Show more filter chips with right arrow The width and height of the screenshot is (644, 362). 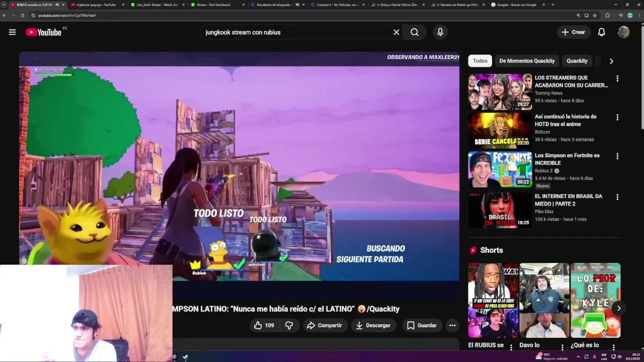point(611,61)
